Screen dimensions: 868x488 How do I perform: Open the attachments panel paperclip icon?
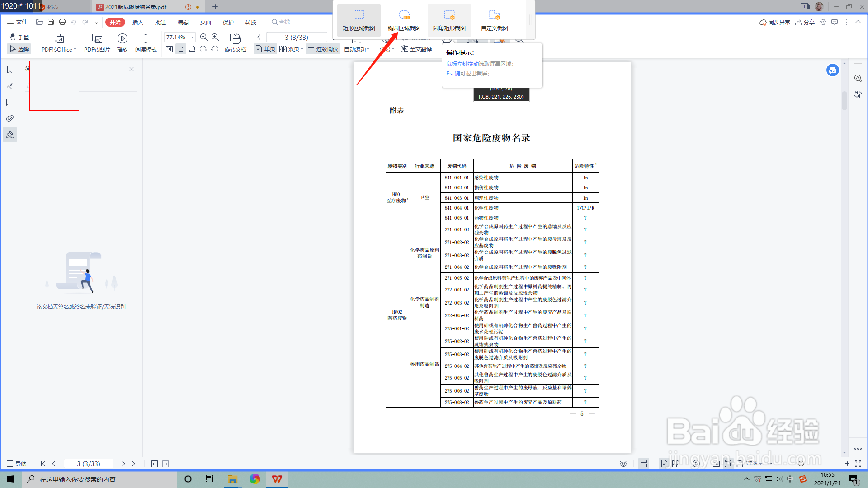point(10,118)
